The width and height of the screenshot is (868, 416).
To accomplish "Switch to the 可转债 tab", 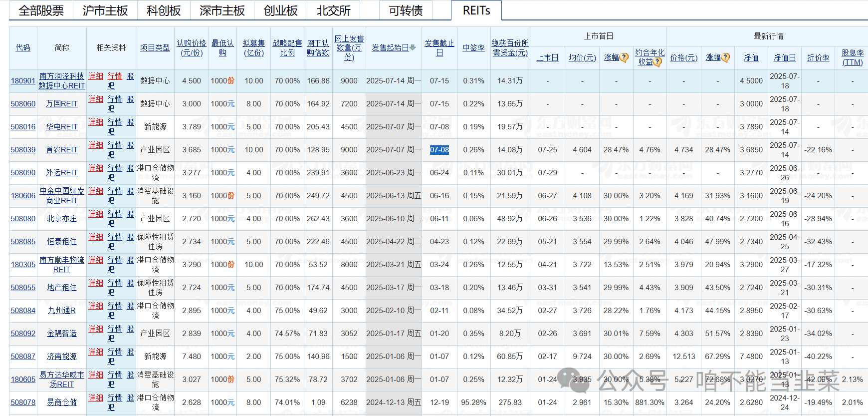I will (x=406, y=10).
